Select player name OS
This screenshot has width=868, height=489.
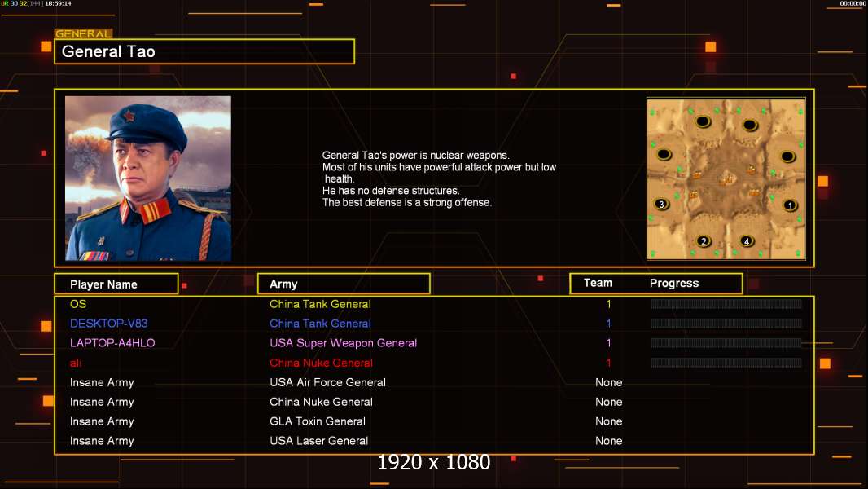tap(78, 304)
